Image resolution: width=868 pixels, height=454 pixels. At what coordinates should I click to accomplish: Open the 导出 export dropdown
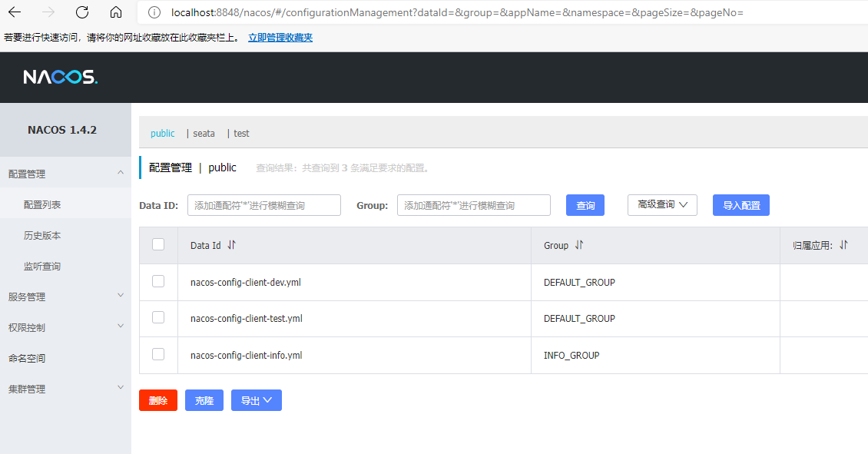[x=257, y=400]
